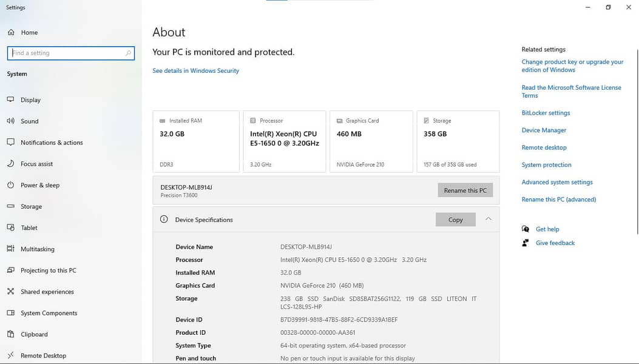This screenshot has width=639, height=364.
Task: Open See details in Windows Security
Action: click(x=195, y=70)
